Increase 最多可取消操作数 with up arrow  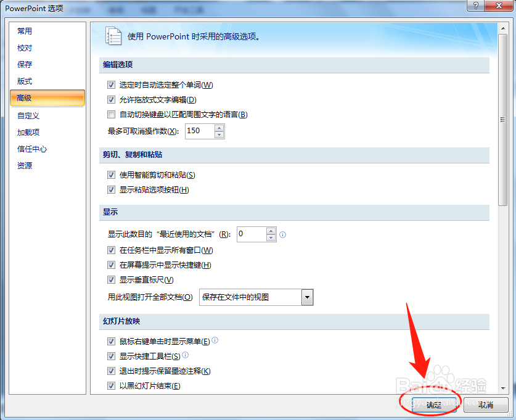219,128
